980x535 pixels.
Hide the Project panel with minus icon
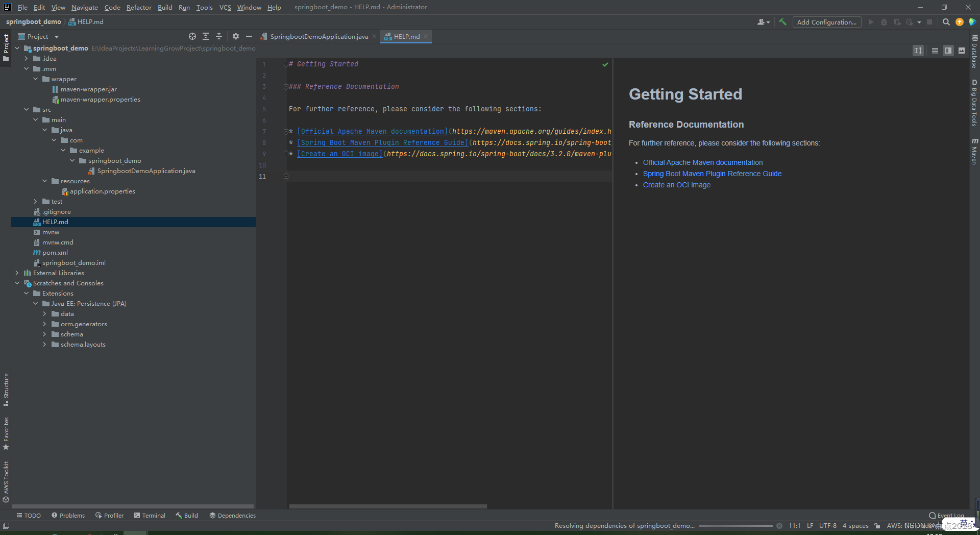tap(249, 36)
